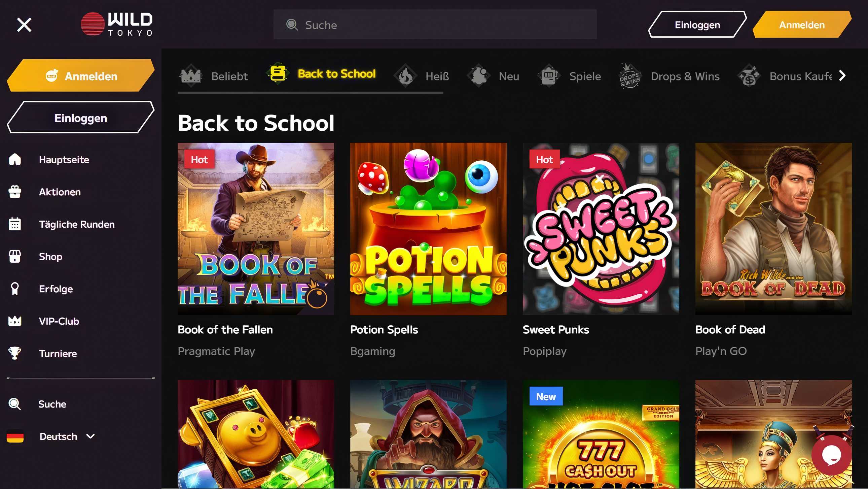The image size is (868, 489).
Task: Click the German flag language selector
Action: [15, 436]
